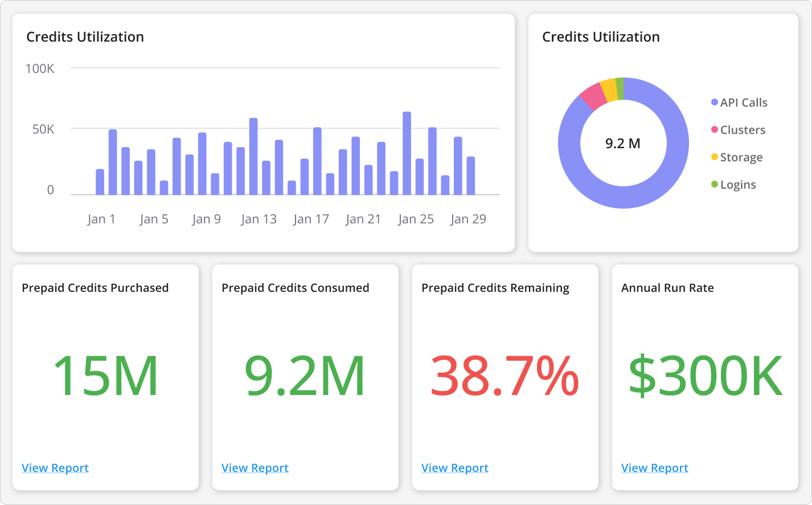Click the first bar above Jan 1
Image resolution: width=812 pixels, height=505 pixels.
click(100, 182)
